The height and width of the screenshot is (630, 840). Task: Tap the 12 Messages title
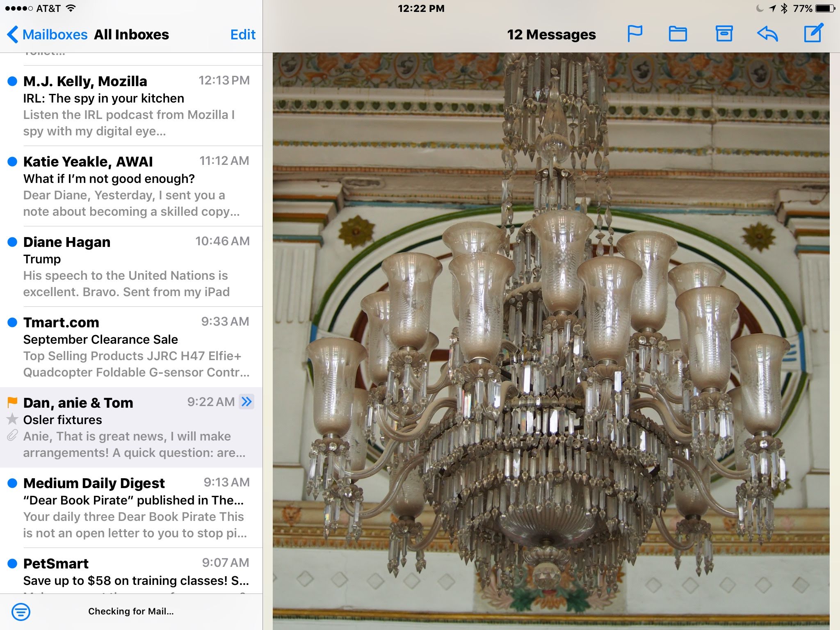(551, 34)
